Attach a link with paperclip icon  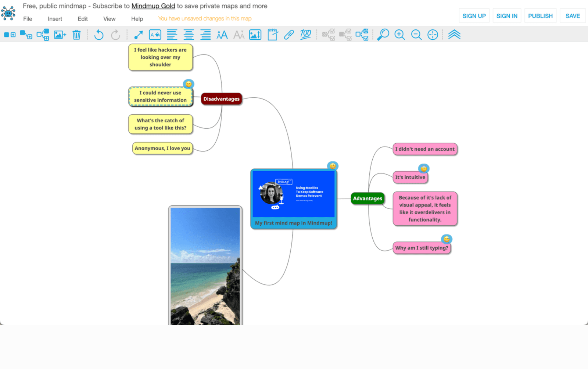289,35
